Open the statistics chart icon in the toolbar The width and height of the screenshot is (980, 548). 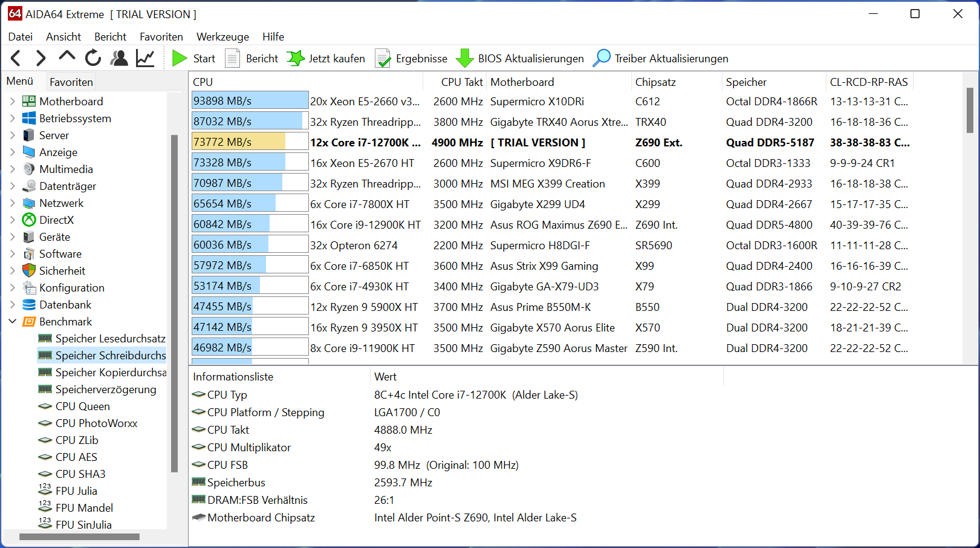145,57
